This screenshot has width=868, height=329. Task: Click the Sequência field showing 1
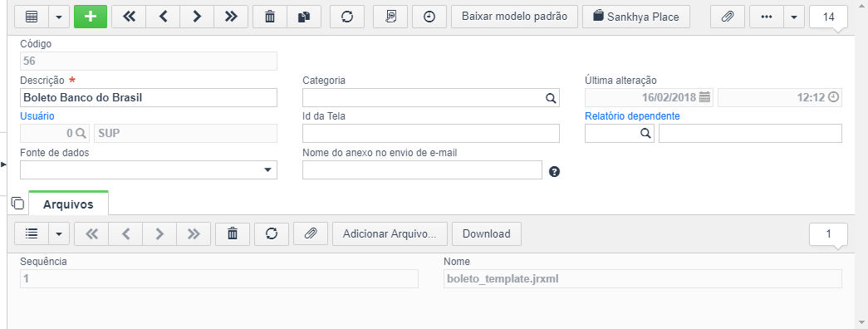tap(219, 278)
